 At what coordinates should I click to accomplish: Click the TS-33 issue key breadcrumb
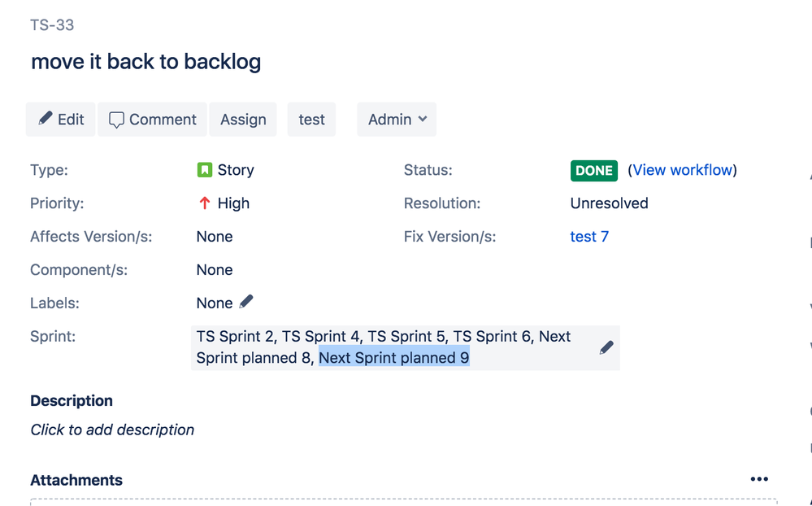[51, 25]
